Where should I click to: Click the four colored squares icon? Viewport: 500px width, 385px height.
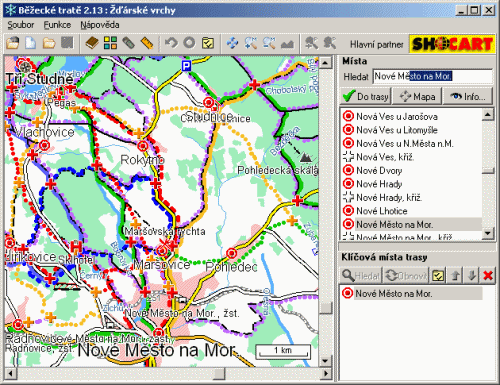point(110,43)
